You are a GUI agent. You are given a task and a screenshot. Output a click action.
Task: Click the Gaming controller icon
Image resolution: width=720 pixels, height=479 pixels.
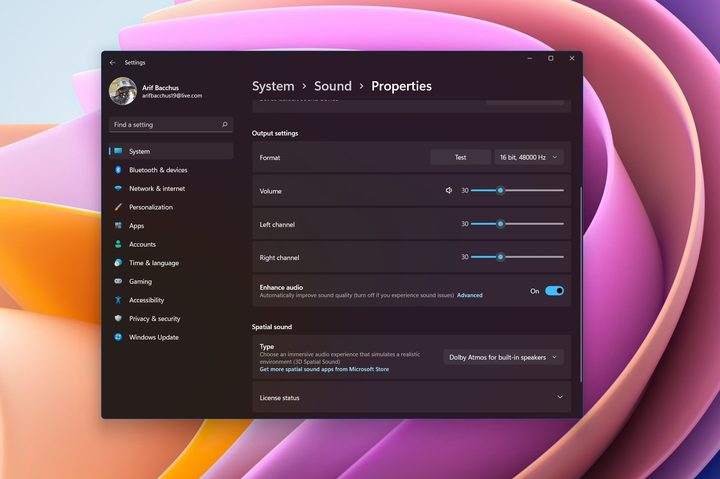point(118,281)
